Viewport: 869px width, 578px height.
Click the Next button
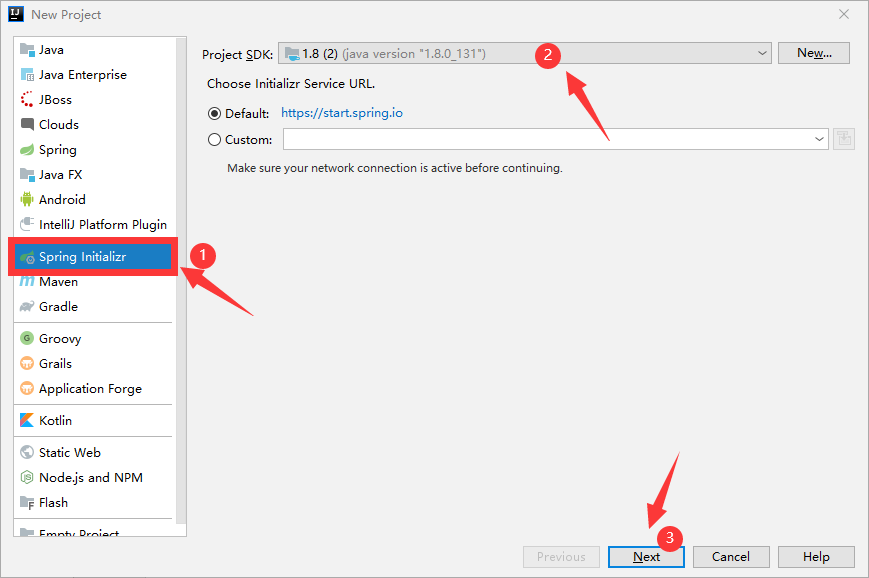646,557
